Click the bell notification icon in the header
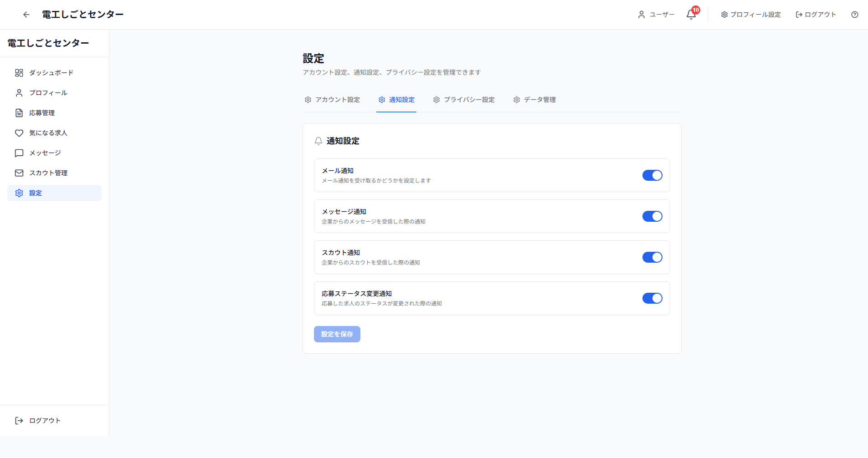The height and width of the screenshot is (458, 868). click(x=690, y=15)
